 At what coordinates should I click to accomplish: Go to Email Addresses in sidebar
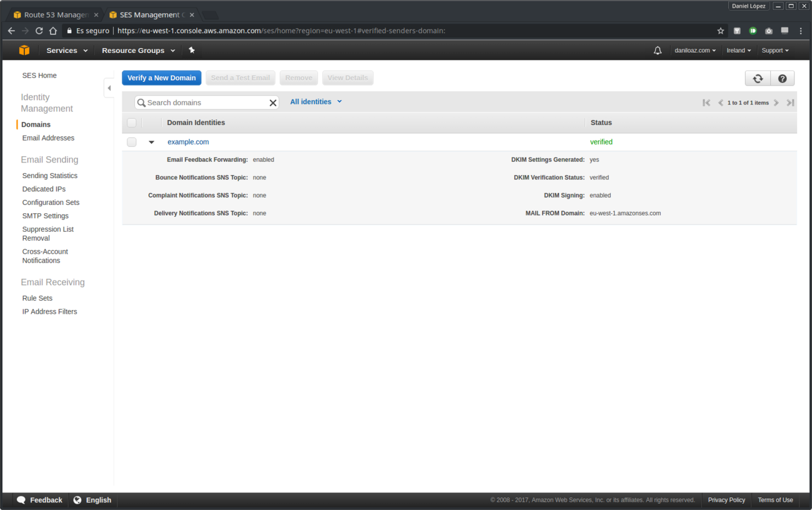[48, 138]
